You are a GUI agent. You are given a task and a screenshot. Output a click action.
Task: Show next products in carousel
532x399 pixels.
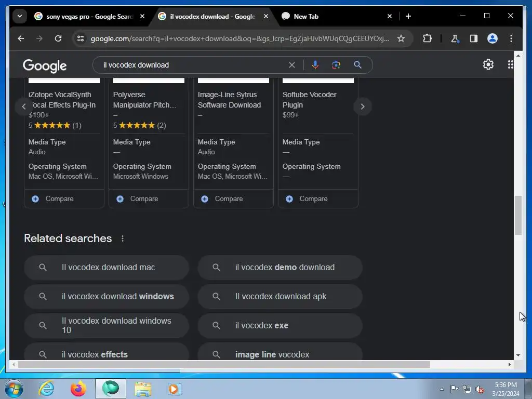[362, 107]
